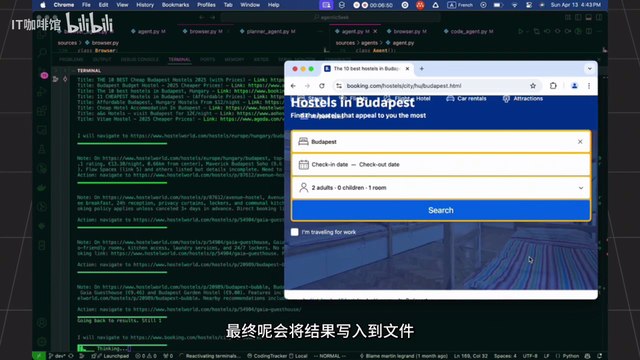Reload the booking.com page
The height and width of the screenshot is (360, 640).
click(x=322, y=86)
